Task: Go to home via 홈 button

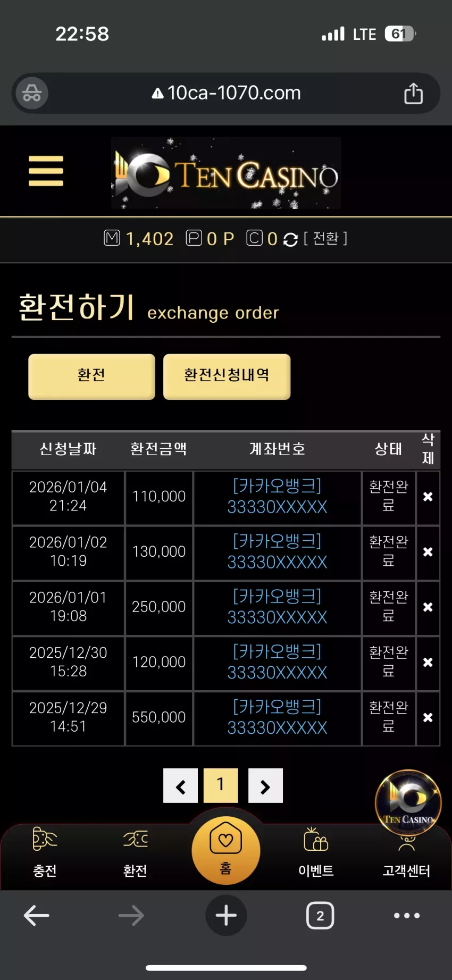Action: (226, 850)
